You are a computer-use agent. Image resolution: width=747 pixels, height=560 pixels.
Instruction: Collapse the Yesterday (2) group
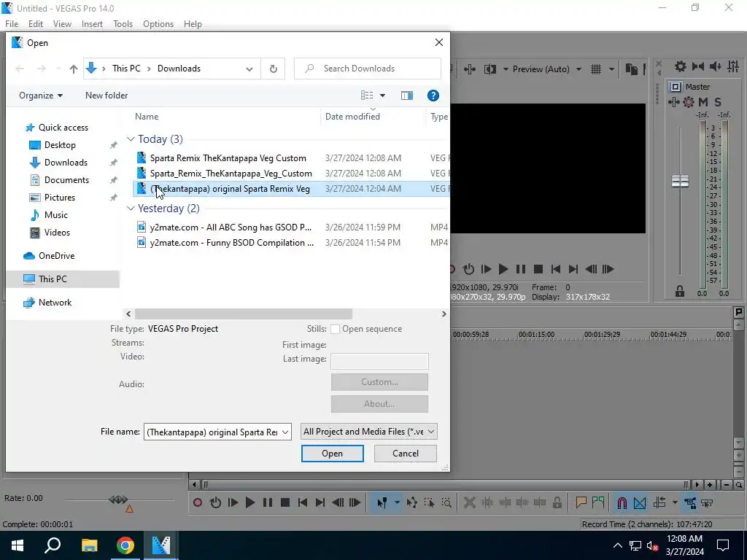tap(131, 208)
